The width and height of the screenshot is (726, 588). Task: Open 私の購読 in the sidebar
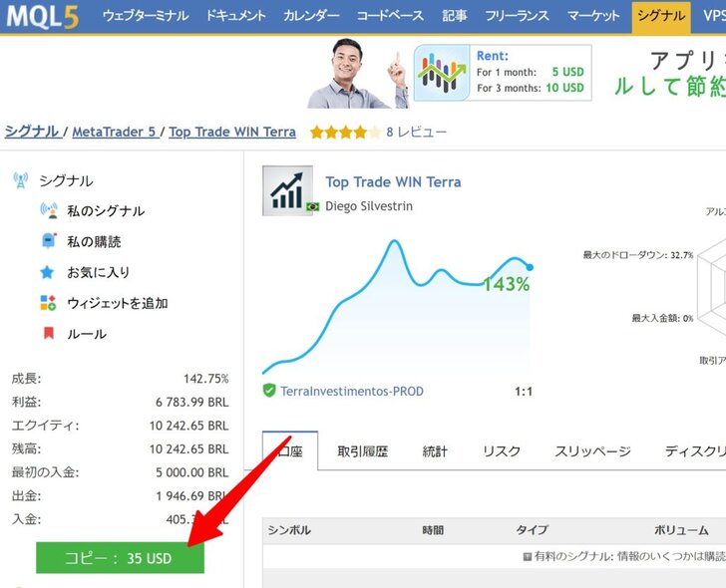(x=94, y=241)
